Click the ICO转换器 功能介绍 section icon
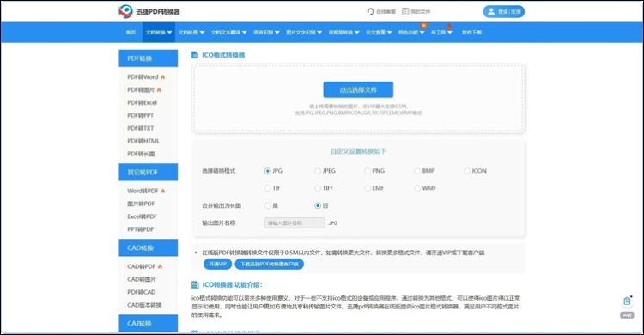 point(195,285)
